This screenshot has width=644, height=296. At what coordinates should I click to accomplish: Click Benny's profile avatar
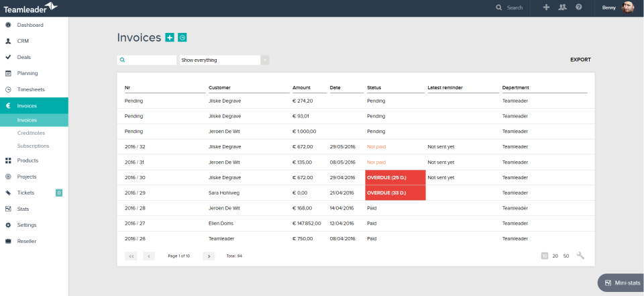pyautogui.click(x=628, y=7)
